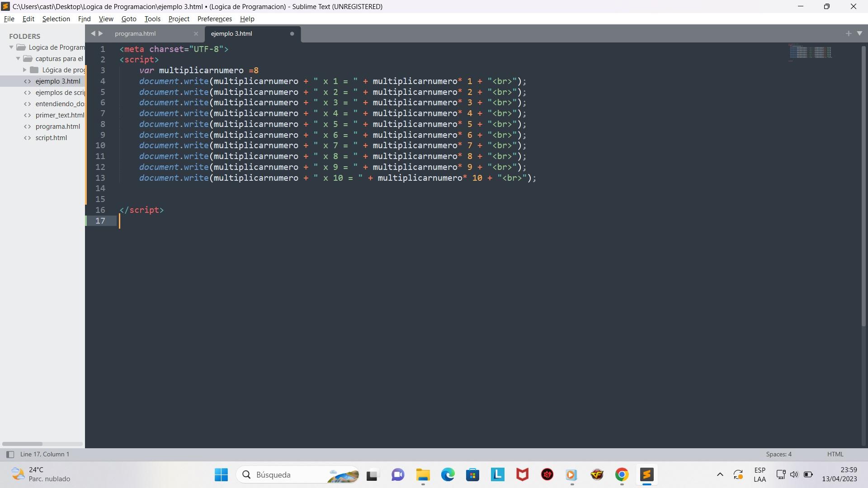
Task: Click unsaved dot on ejemplo 3.html tab
Action: 292,33
